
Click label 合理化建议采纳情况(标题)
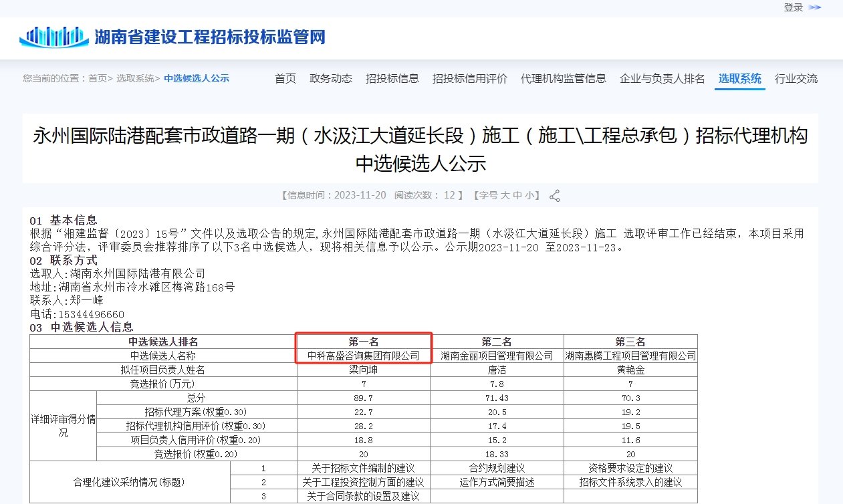(x=129, y=482)
